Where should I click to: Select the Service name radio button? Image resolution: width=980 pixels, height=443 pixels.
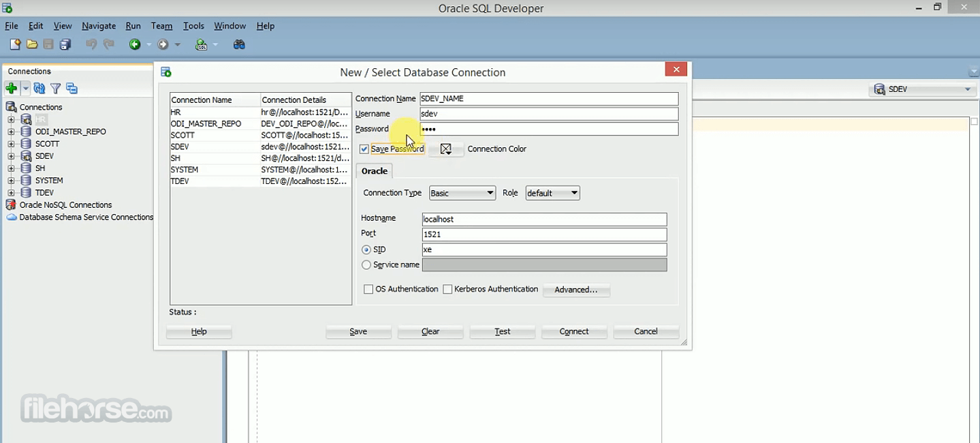point(366,265)
